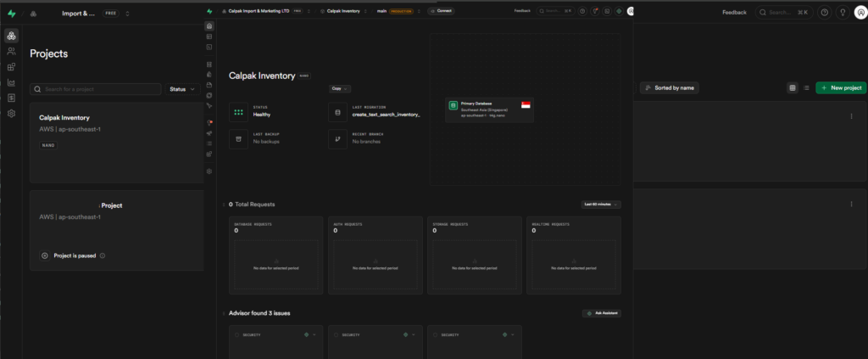
Task: Select Projects icon in back window sidebar
Action: click(12, 36)
